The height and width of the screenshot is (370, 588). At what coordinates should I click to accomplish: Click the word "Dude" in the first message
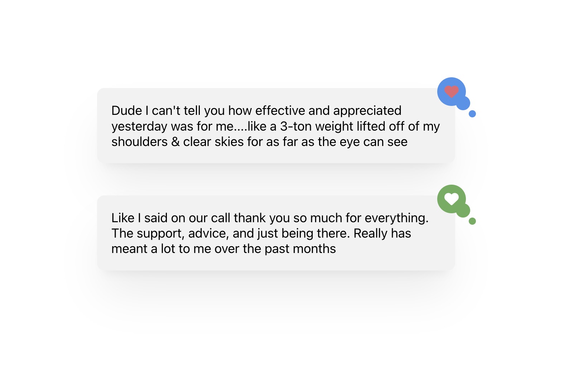point(127,111)
